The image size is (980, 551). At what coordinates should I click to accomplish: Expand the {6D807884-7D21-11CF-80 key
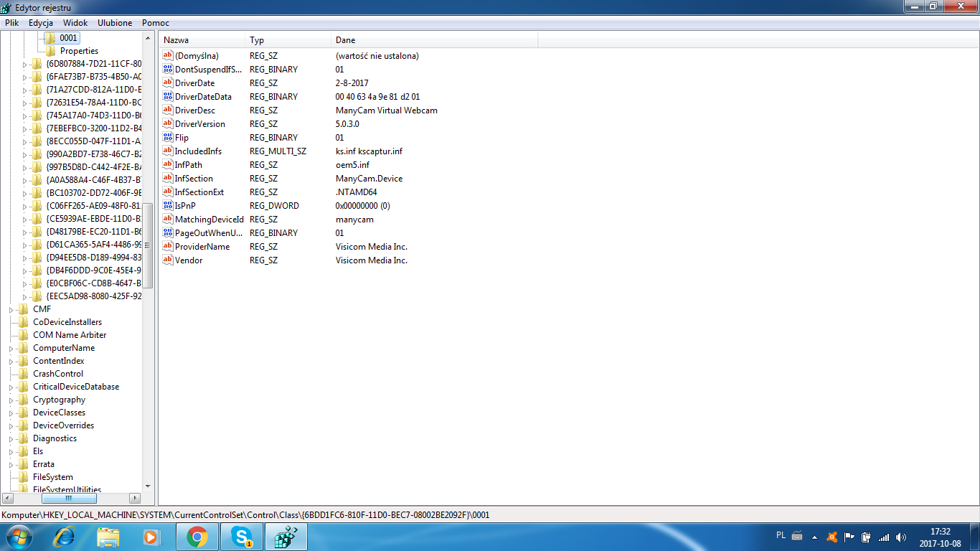24,64
